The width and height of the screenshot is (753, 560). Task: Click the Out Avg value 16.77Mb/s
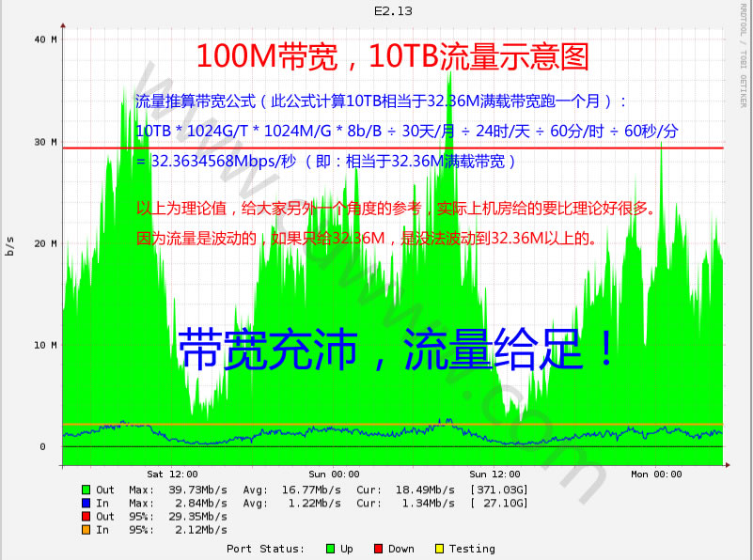coord(311,490)
